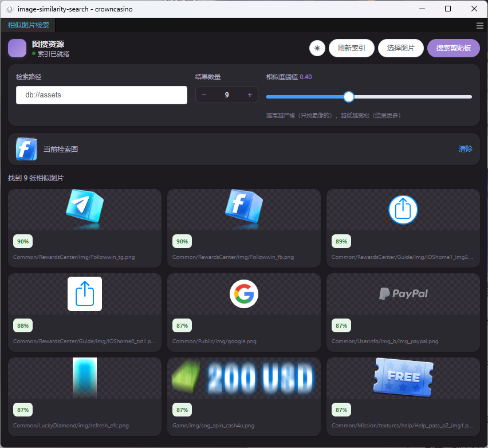This screenshot has height=448, width=488.
Task: Click the Followwin_fb.png file path
Action: coord(233,257)
